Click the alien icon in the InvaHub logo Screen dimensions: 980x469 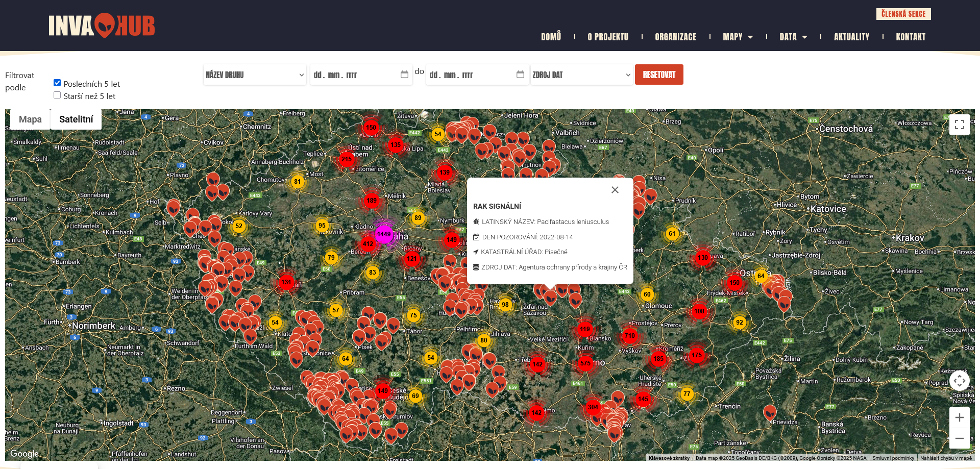click(x=106, y=24)
